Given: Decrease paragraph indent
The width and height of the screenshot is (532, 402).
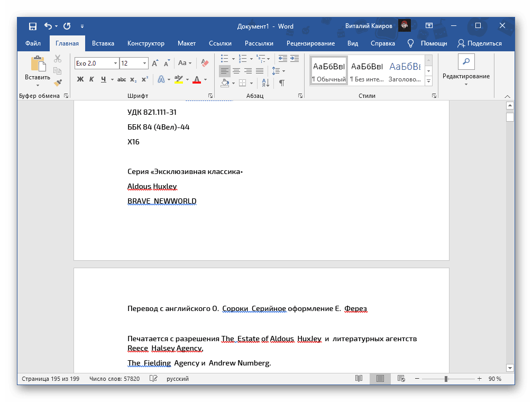Looking at the screenshot, I should 282,58.
